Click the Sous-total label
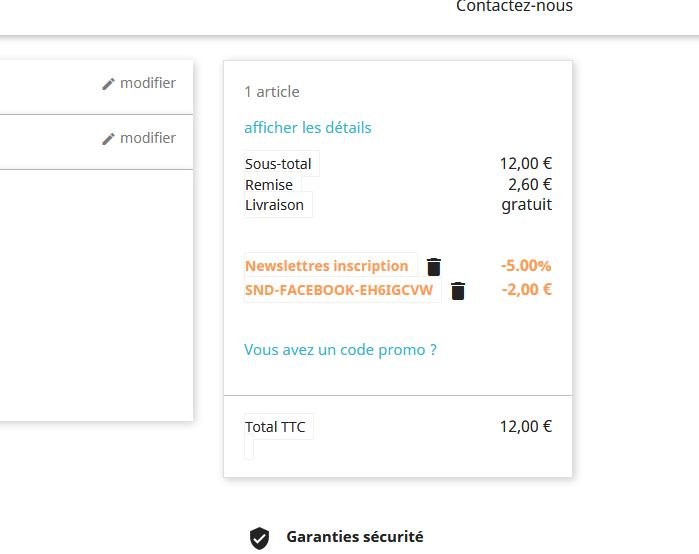 (x=278, y=164)
